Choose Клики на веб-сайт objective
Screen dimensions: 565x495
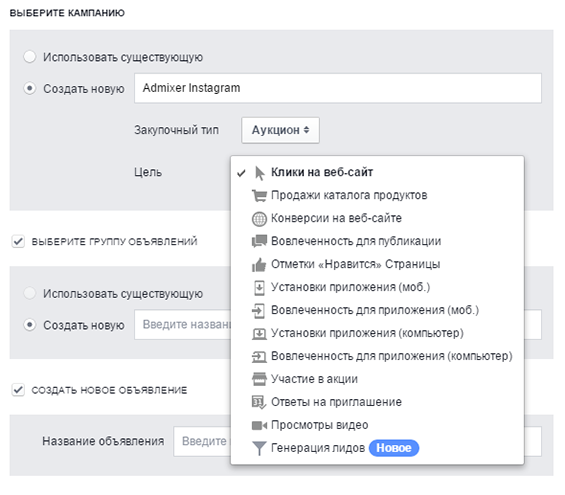click(x=377, y=173)
